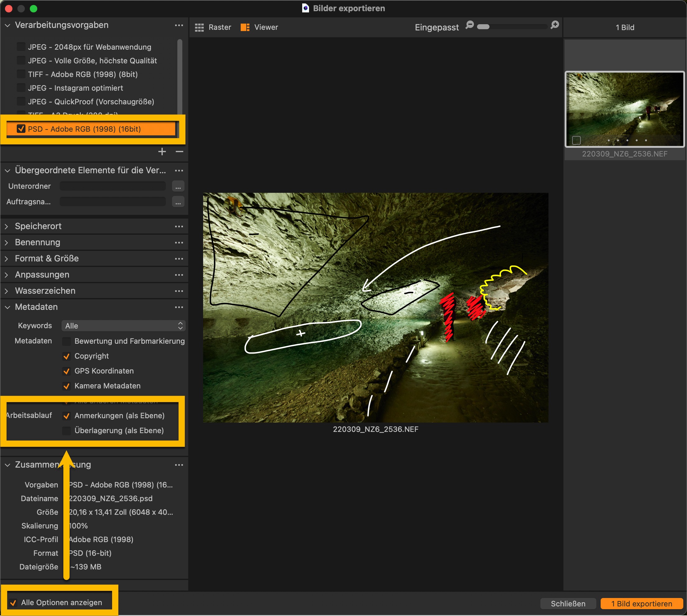This screenshot has width=687, height=616.
Task: Enable the JPEG - Instagram optimiert preset
Action: pyautogui.click(x=21, y=88)
